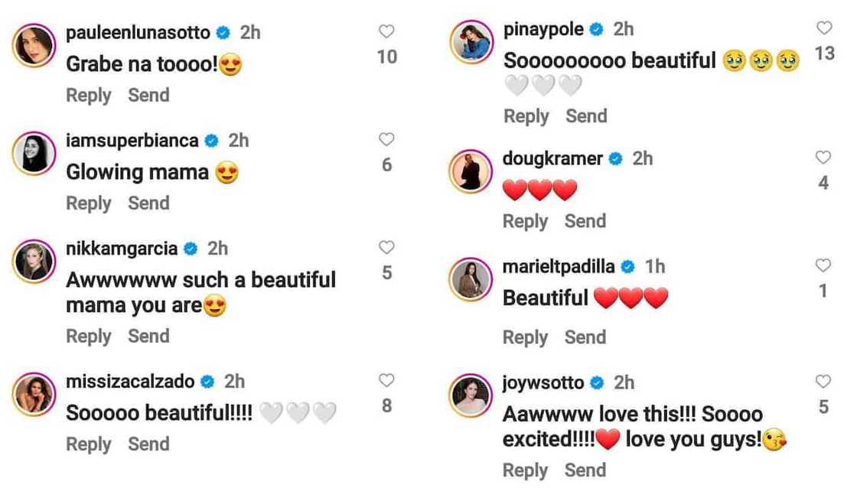The height and width of the screenshot is (504, 857).
Task: Open pauleenlunasotto's profile picture
Action: coord(34,45)
